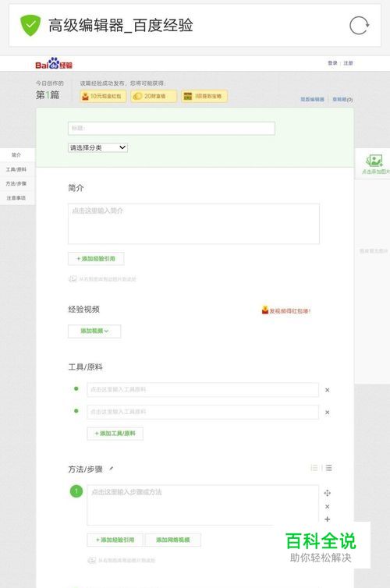
Task: Tap the green shield security icon
Action: point(30,25)
